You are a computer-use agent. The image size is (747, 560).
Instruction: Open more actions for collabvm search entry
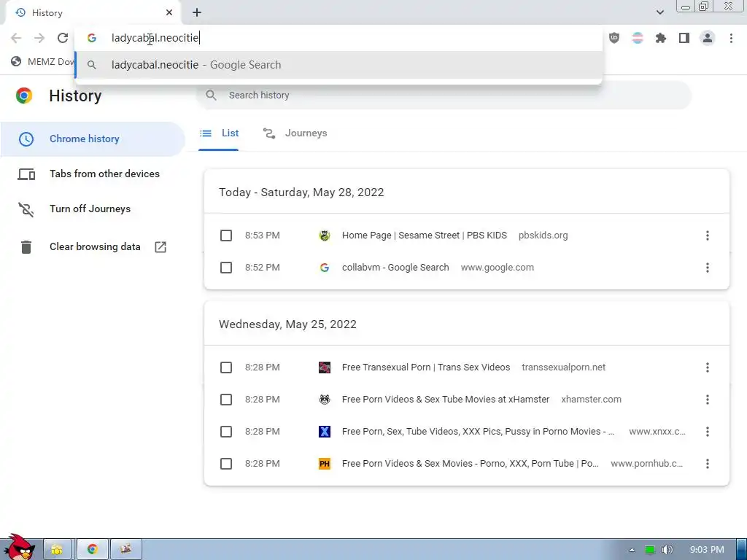coord(708,268)
